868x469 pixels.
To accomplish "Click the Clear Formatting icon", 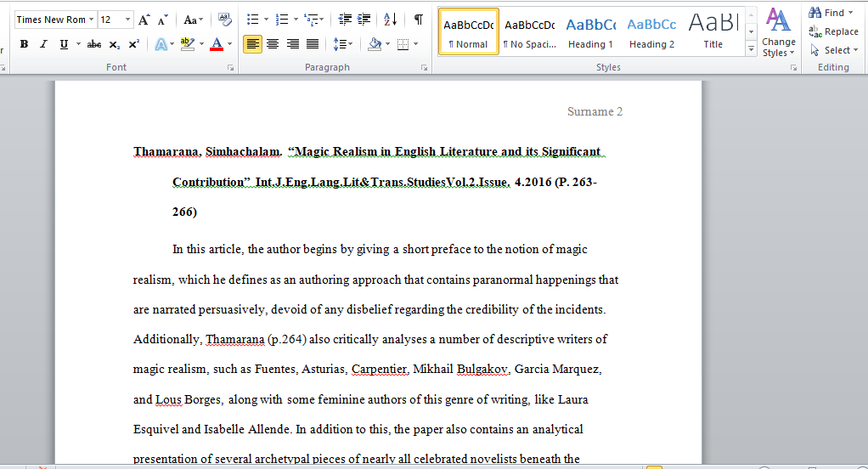I will [224, 20].
